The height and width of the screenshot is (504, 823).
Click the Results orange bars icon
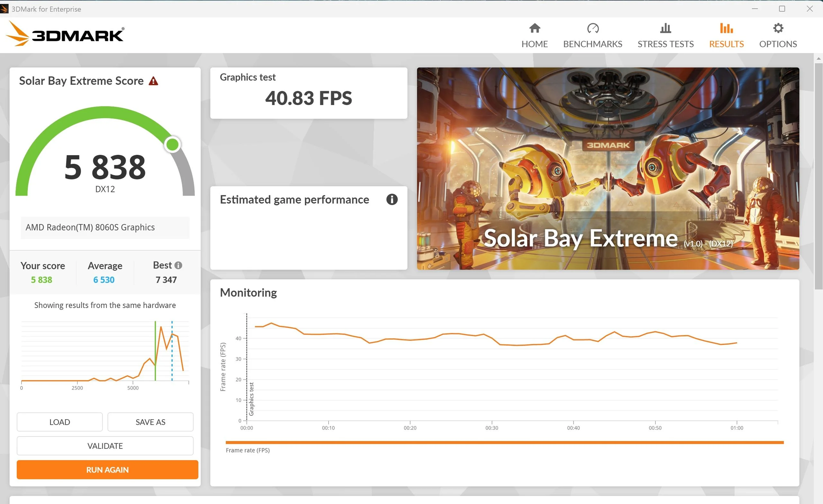coord(726,28)
